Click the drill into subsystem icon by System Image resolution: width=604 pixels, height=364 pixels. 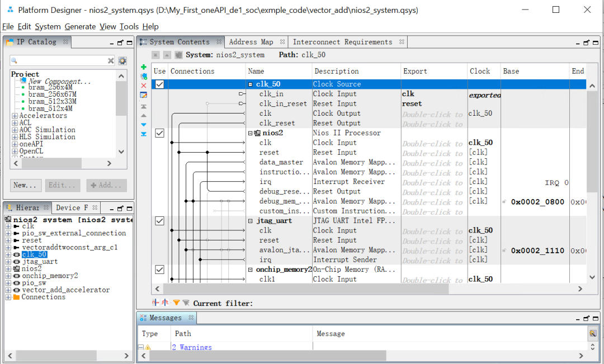tap(178, 55)
